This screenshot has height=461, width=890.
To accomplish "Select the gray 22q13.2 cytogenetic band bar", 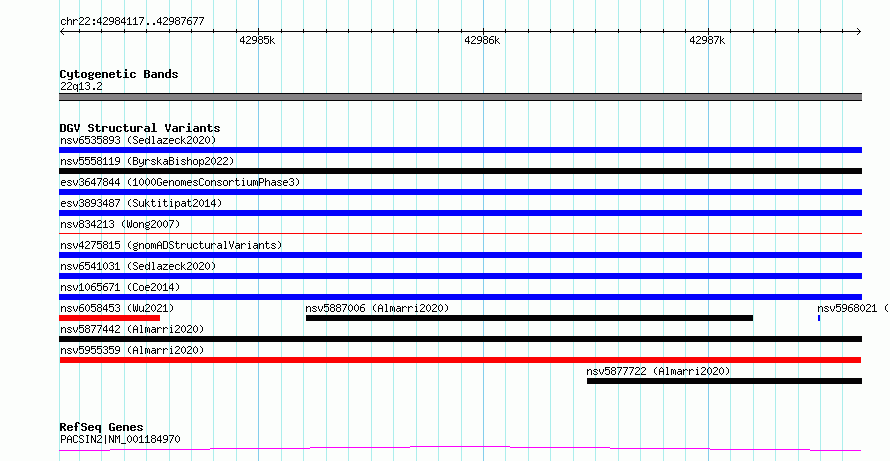I will [460, 97].
